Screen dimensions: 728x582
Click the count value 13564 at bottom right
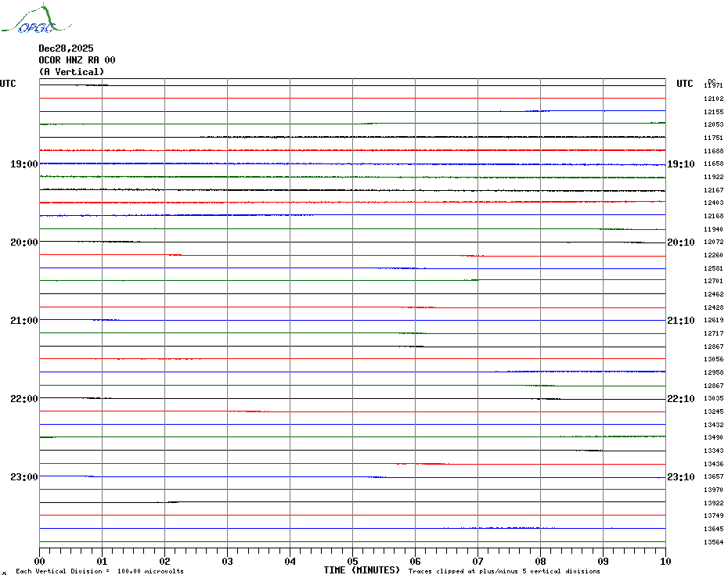[713, 542]
